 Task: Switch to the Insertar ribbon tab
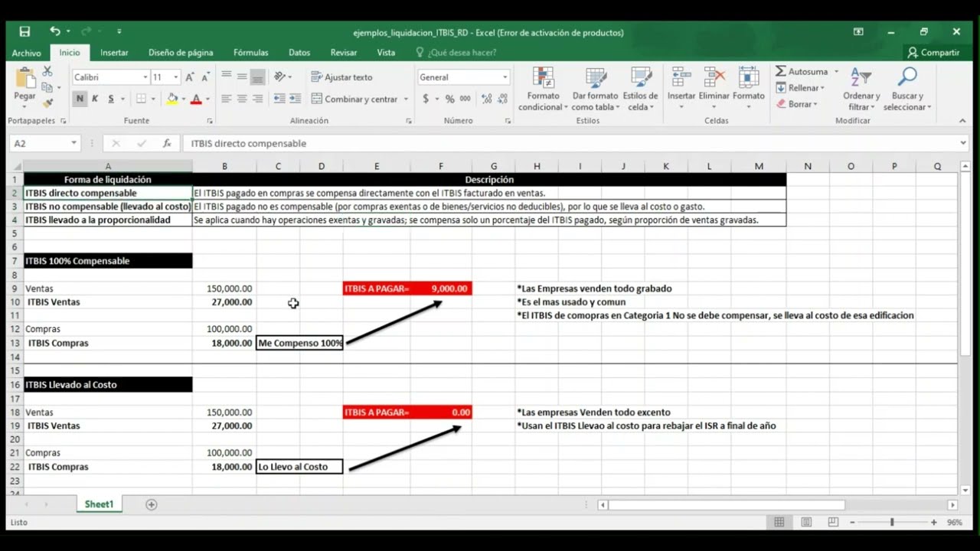(114, 53)
